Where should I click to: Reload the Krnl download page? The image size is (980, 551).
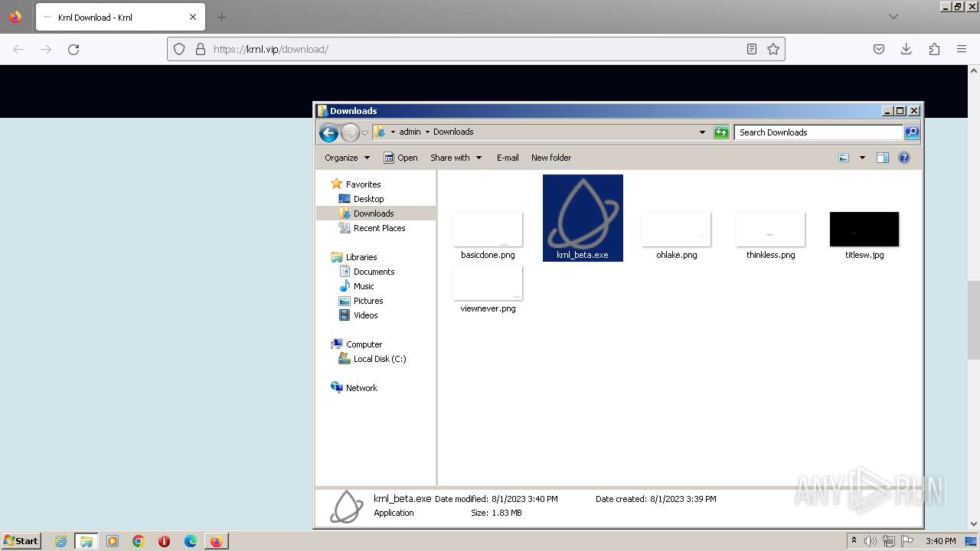(73, 49)
